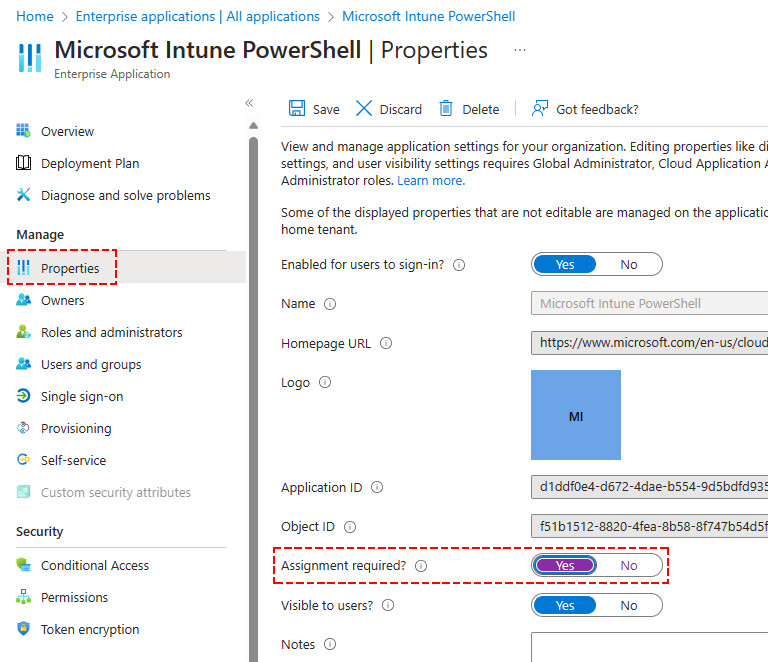Click the Discard button label
Viewport: 768px width, 662px height.
point(401,109)
